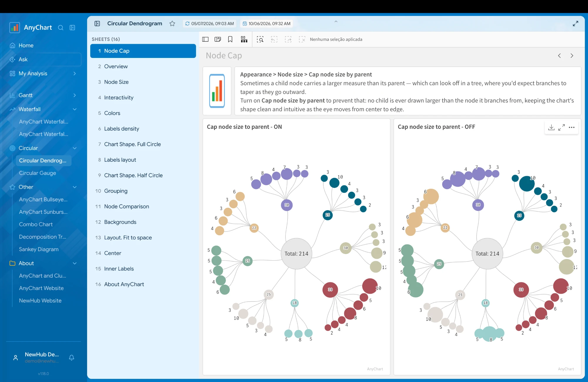Go to next sheet arrow

pos(572,56)
